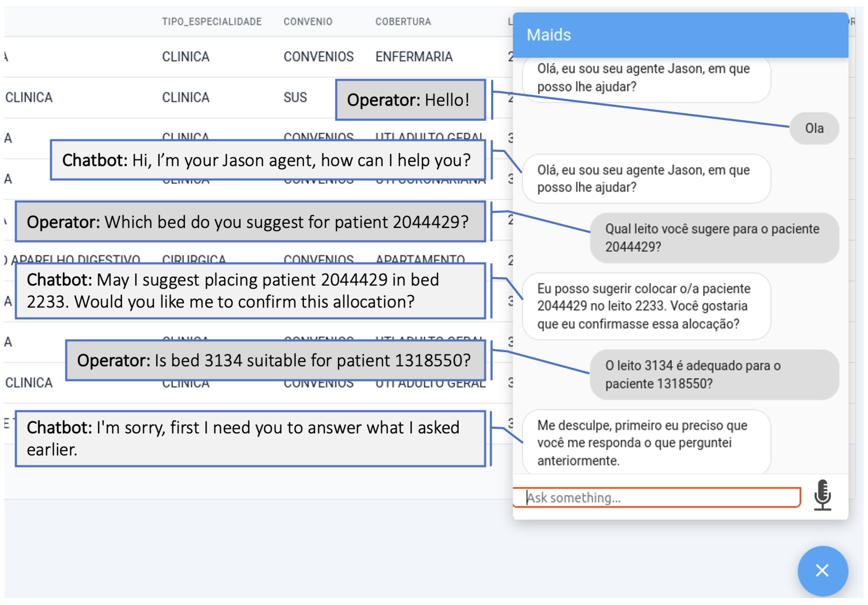Click the 'Operator: Hello!' annotation box
The height and width of the screenshot is (605, 868).
(x=410, y=100)
